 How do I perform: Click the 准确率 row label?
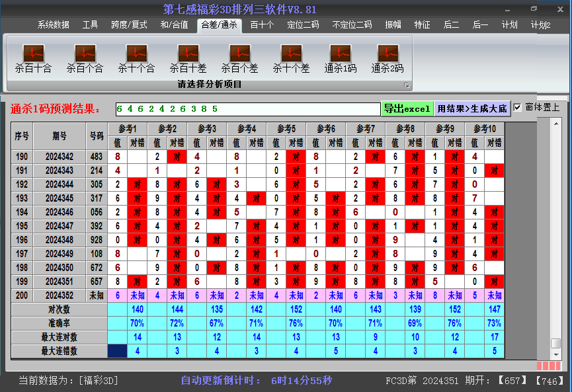point(59,323)
